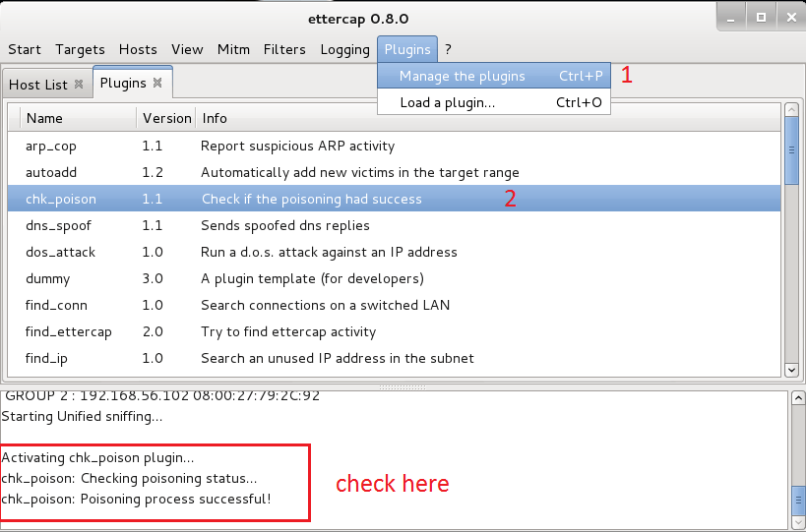Viewport: 806px width, 532px height.
Task: Open the Start menu
Action: point(25,49)
